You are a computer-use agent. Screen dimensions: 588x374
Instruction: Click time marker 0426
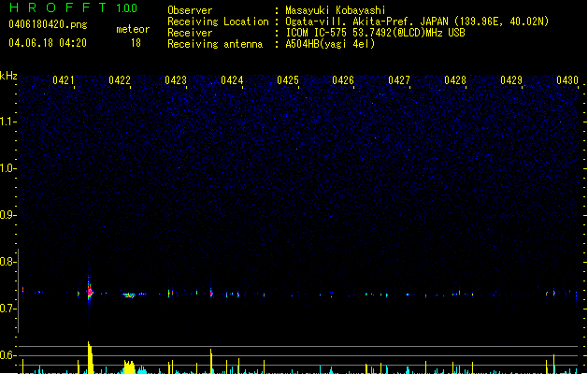(x=343, y=80)
